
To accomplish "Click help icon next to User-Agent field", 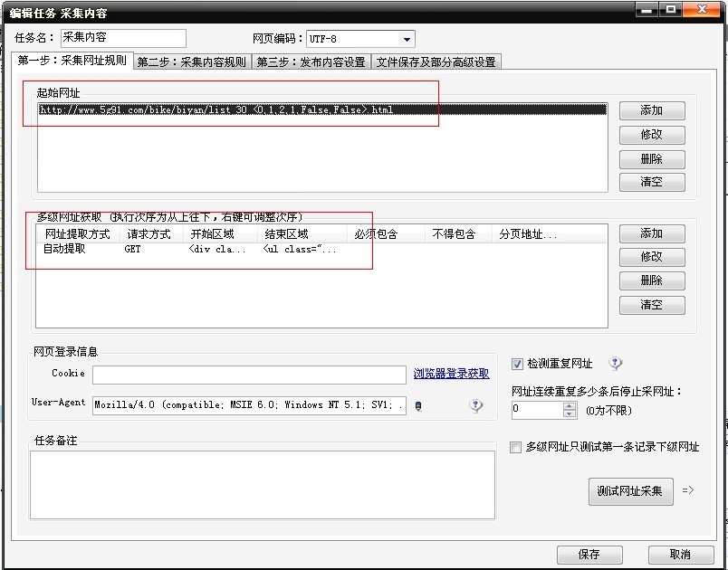I will [476, 406].
